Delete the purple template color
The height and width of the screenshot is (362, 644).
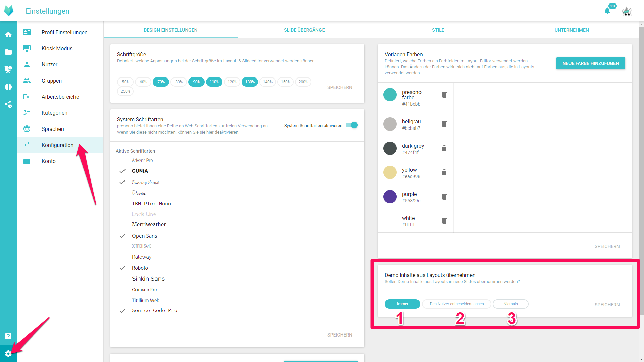point(444,197)
